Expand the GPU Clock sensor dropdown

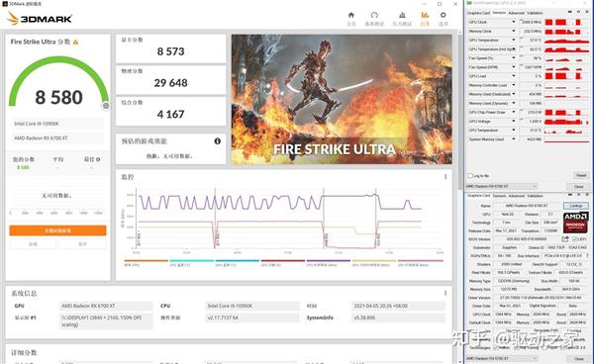(514, 22)
